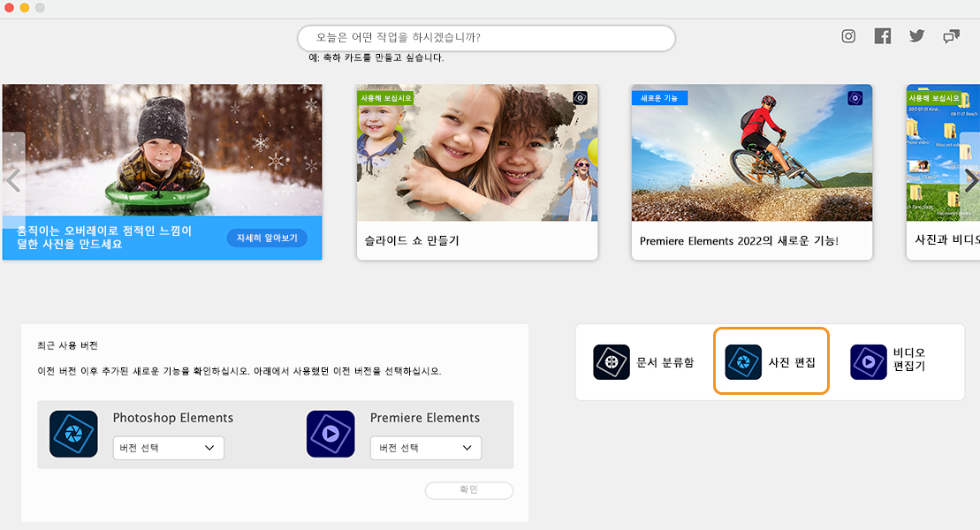Open the Instagram icon

848,36
